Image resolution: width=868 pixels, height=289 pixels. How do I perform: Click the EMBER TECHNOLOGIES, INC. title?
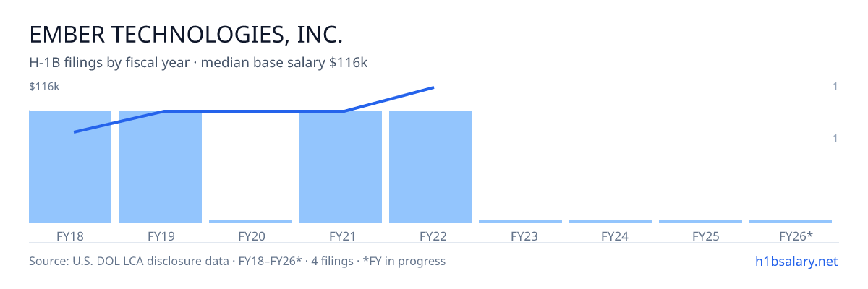pos(186,35)
